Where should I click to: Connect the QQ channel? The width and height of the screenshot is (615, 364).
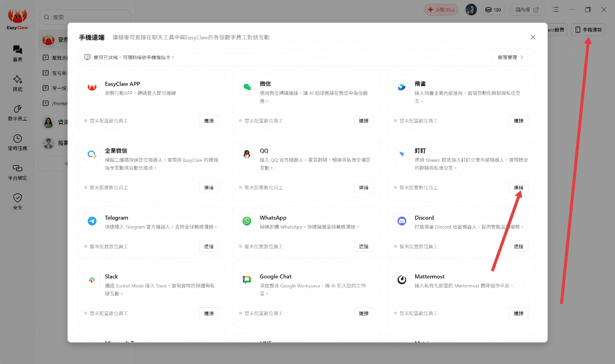[x=363, y=188]
